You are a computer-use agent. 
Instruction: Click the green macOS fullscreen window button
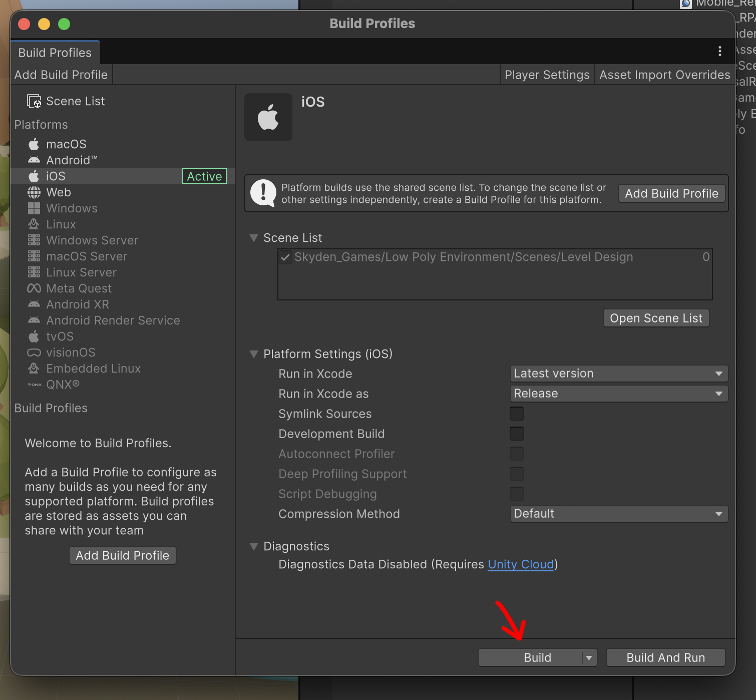click(x=64, y=24)
